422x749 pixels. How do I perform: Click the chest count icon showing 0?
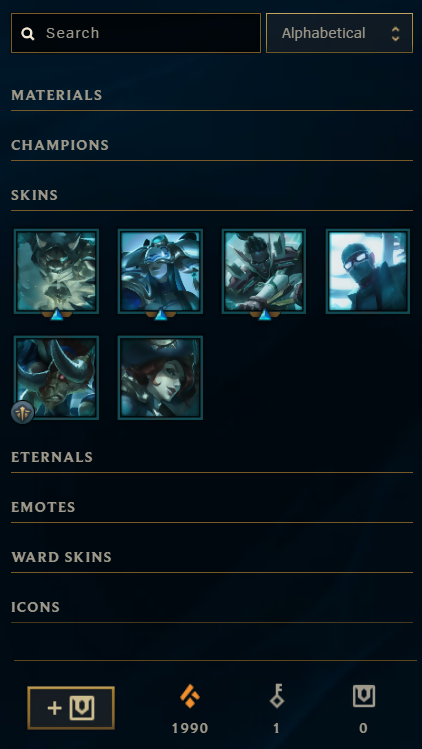point(364,696)
